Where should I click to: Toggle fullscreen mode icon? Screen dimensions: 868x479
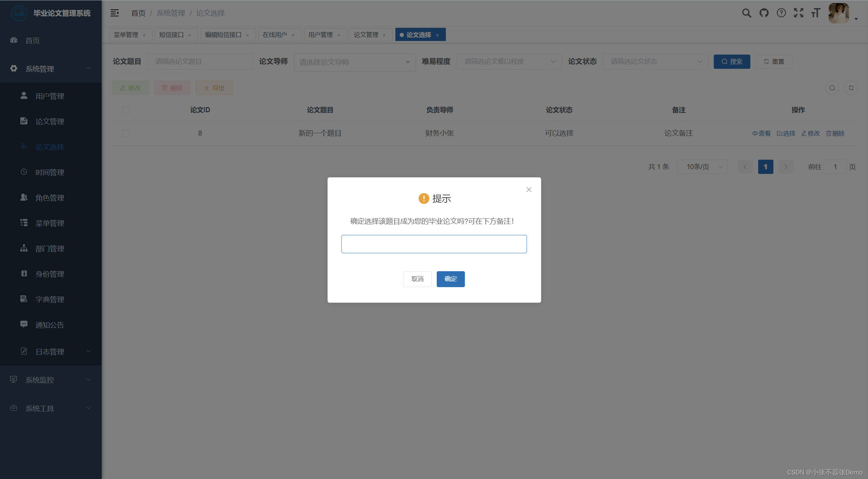[x=798, y=13]
